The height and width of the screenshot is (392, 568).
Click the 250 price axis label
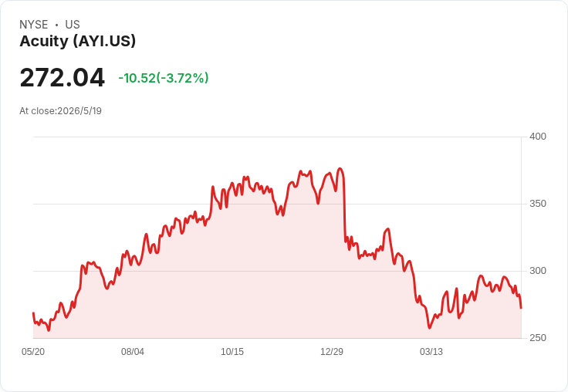(x=538, y=338)
